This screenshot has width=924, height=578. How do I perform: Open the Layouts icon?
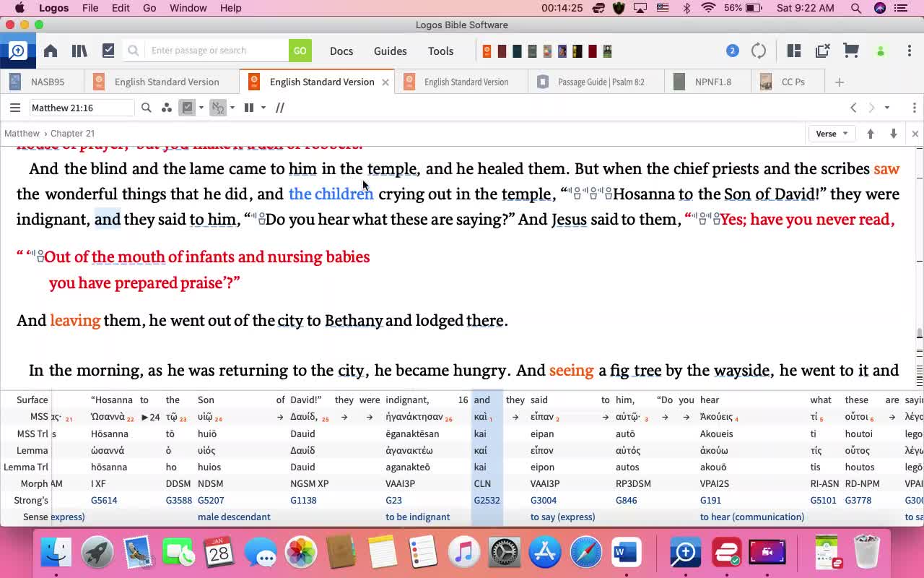pyautogui.click(x=794, y=51)
